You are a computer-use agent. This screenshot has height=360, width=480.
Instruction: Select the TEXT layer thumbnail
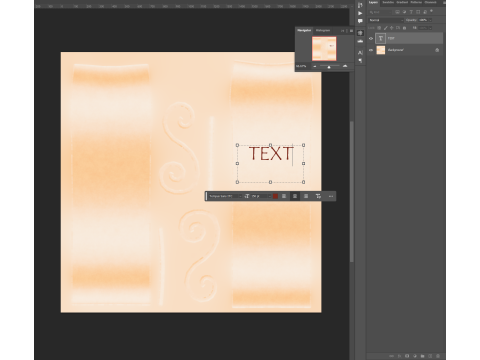(x=381, y=39)
